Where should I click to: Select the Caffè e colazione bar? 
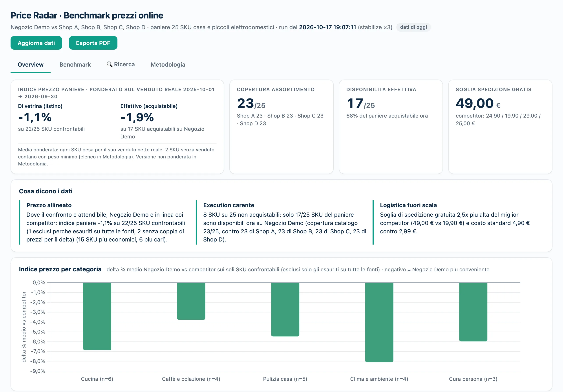(x=191, y=301)
